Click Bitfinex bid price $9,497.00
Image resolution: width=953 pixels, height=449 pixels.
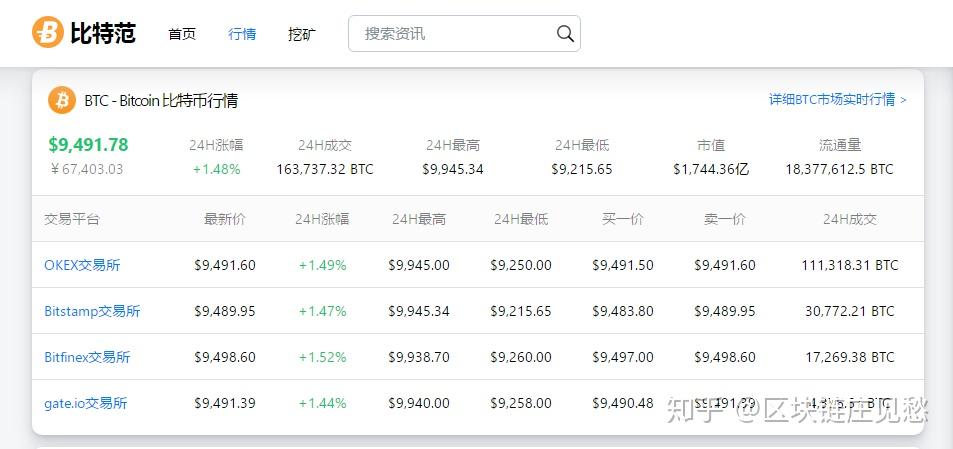623,358
